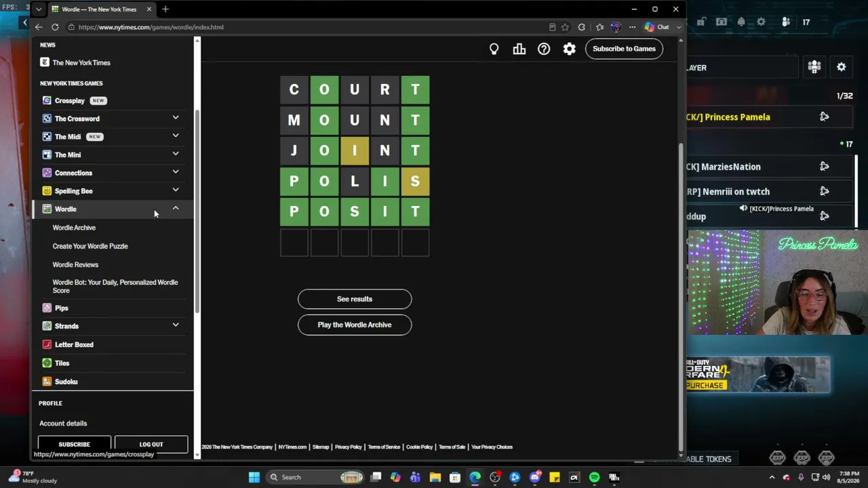Show hidden system tray icons

[772, 477]
